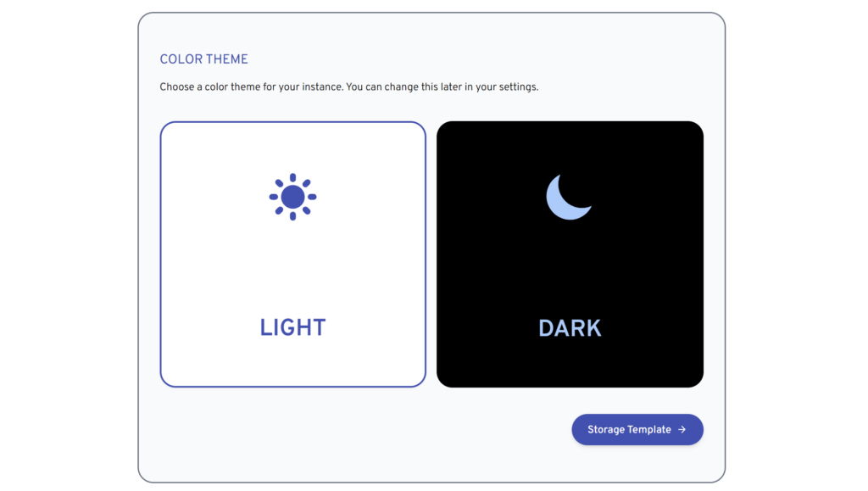This screenshot has width=868, height=491.
Task: Click the blue outline of the Light card
Action: coord(161,254)
